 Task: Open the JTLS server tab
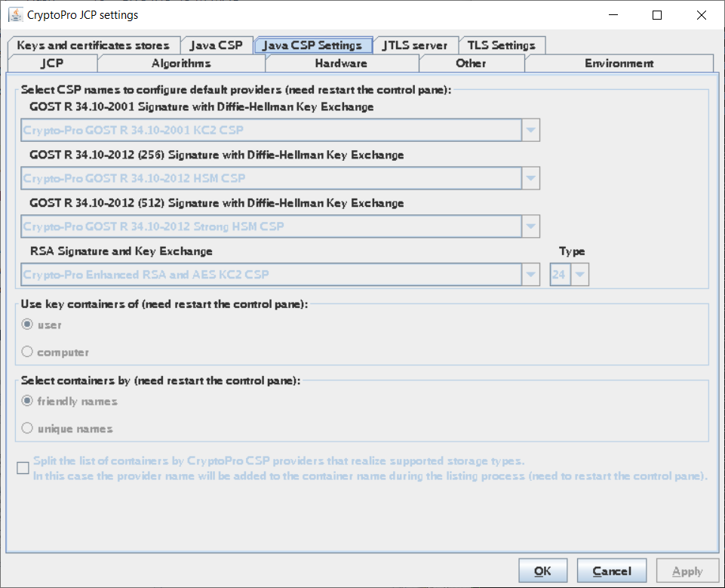[x=415, y=45]
